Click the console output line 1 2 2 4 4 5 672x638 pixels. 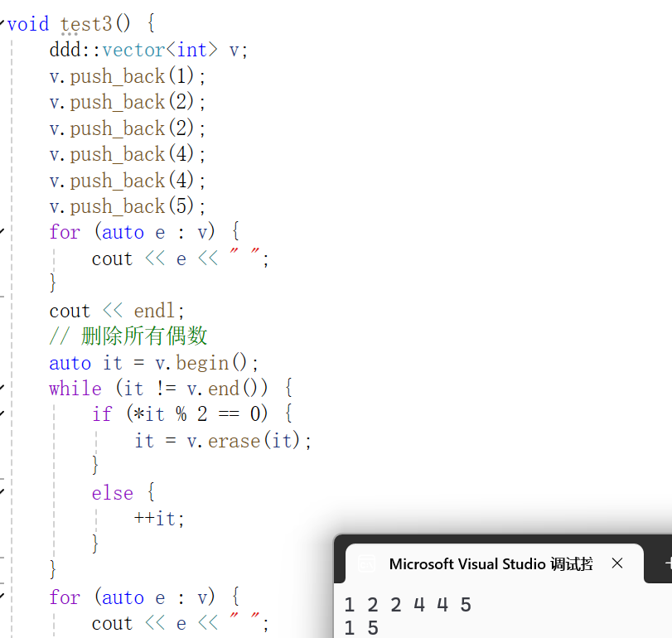(408, 605)
